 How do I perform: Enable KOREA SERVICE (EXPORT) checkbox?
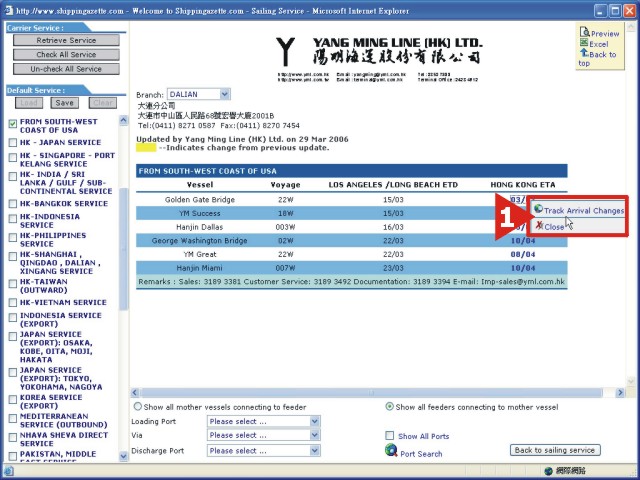click(13, 399)
